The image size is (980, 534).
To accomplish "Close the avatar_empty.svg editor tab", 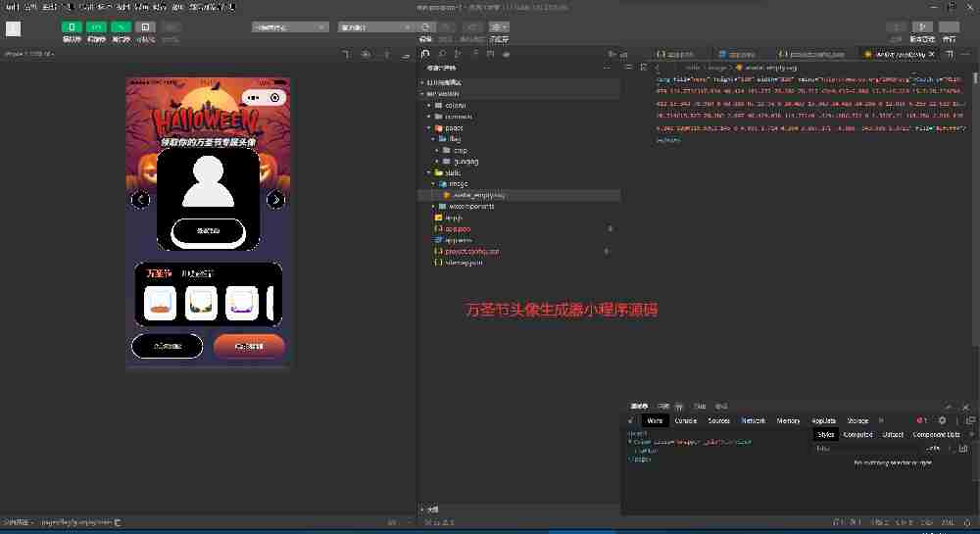I will 931,54.
